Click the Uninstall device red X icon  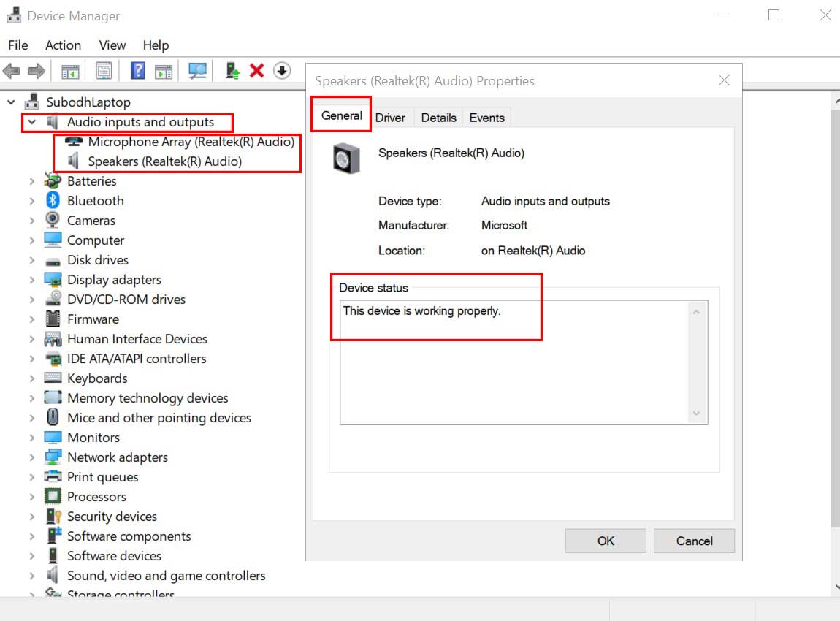pos(257,70)
